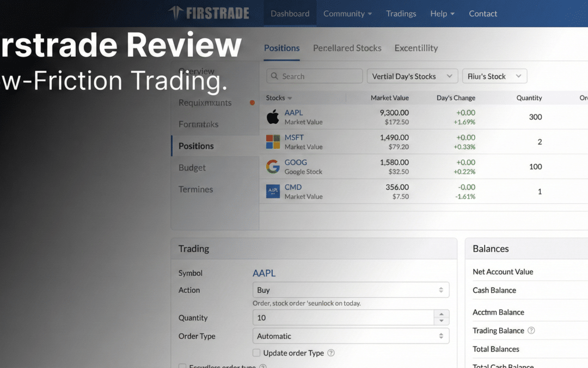Screen dimensions: 588x368
Task: Click the Quantity field showing 10
Action: coord(343,318)
